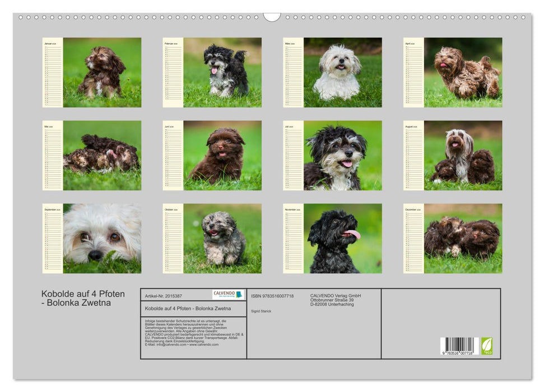Open the Juli black-and-white dog portrait
544x392 pixels.
tap(342, 155)
